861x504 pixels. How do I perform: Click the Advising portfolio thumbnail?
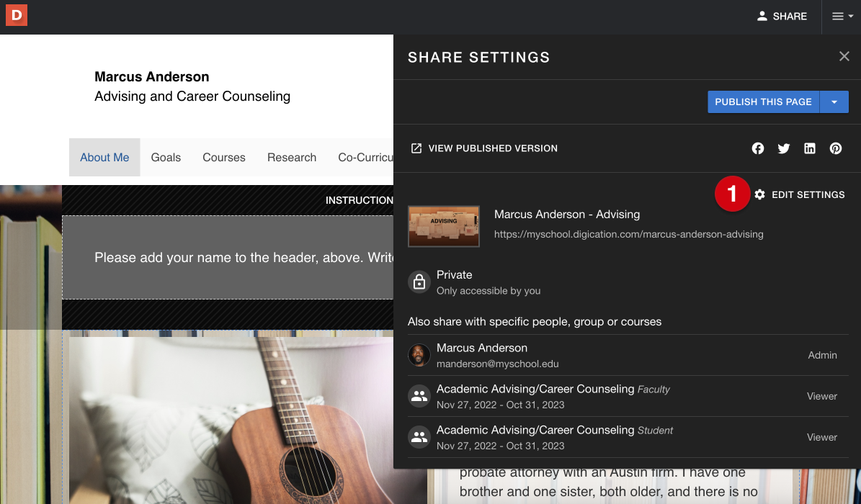tap(444, 226)
